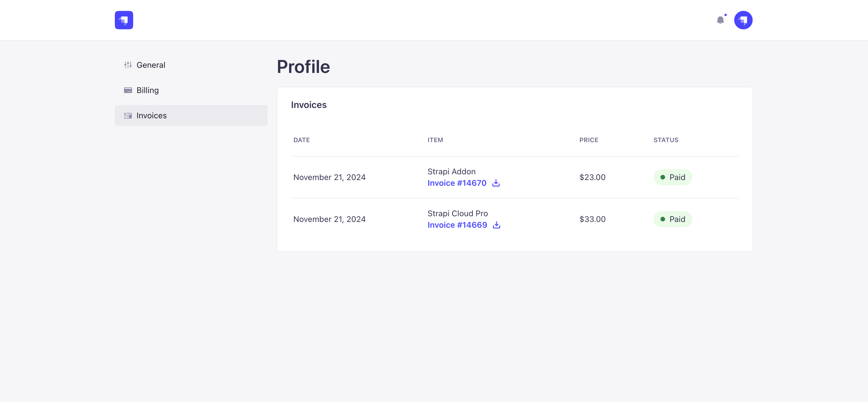Click the Strapi logo in the header
Image resolution: width=868 pixels, height=402 pixels.
(x=124, y=20)
